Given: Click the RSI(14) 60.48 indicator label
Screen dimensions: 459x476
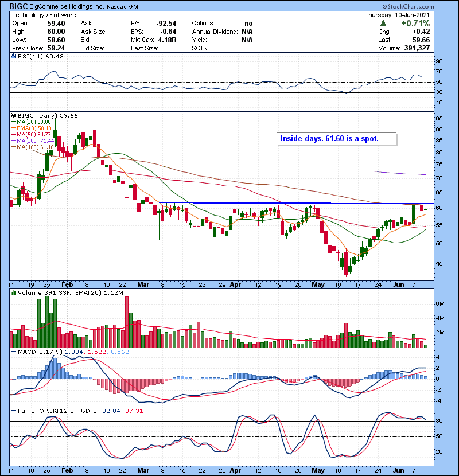Looking at the screenshot, I should [x=41, y=56].
